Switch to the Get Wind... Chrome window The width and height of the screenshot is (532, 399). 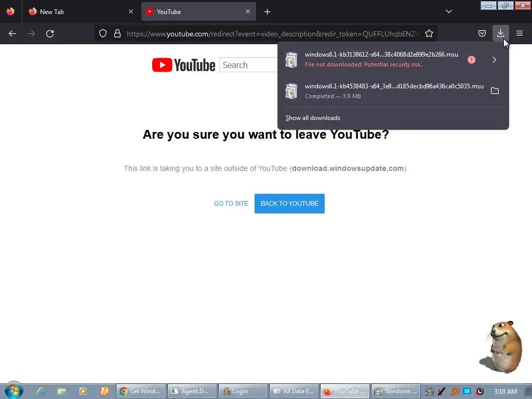click(141, 391)
